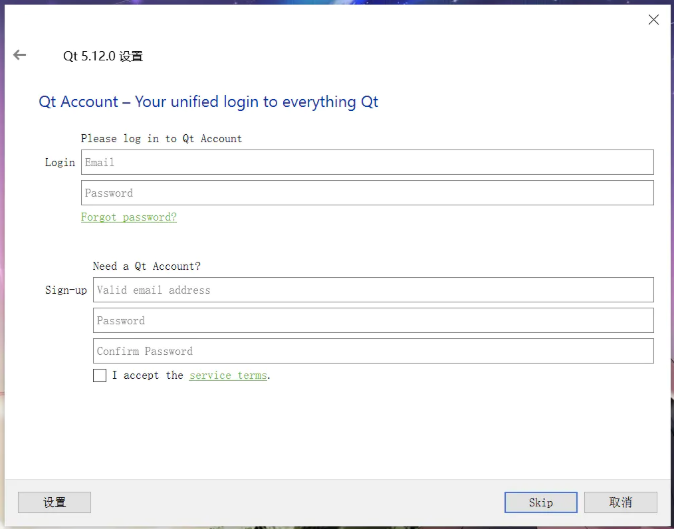
Task: Focus the Confirm Password field
Action: pos(373,351)
